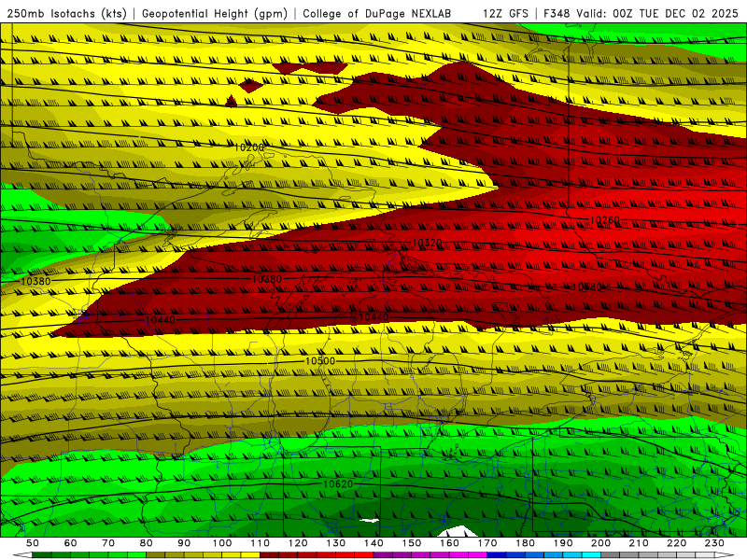The width and height of the screenshot is (747, 560).
Task: Click the 80 value on the color scale
Action: [x=147, y=543]
